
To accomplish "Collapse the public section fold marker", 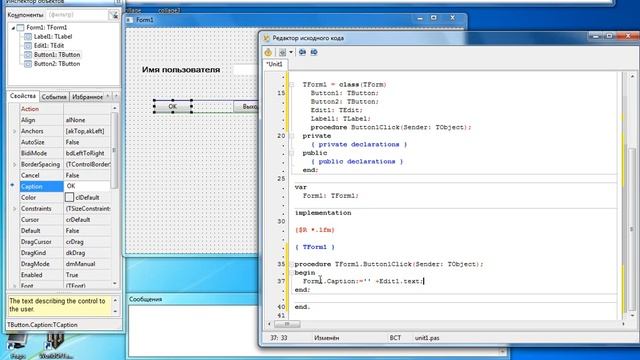I will 291,153.
